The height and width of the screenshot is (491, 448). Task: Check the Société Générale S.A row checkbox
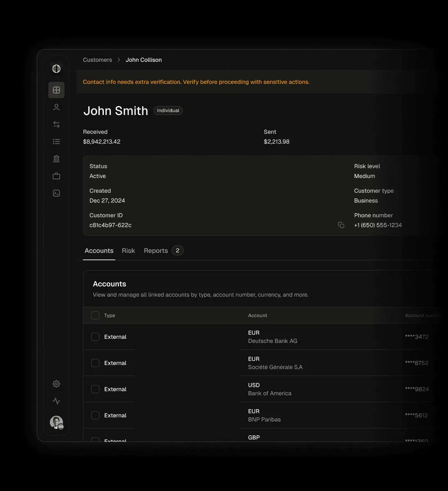tap(95, 363)
